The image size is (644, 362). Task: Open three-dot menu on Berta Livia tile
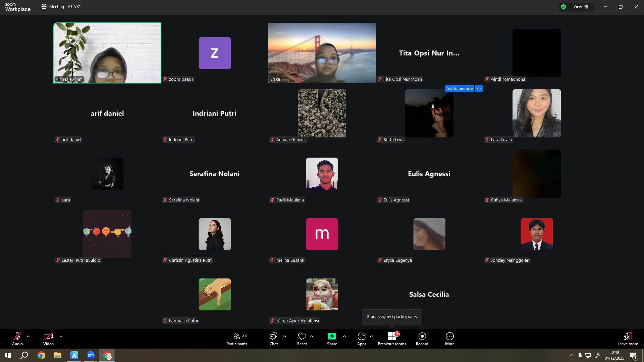click(479, 88)
